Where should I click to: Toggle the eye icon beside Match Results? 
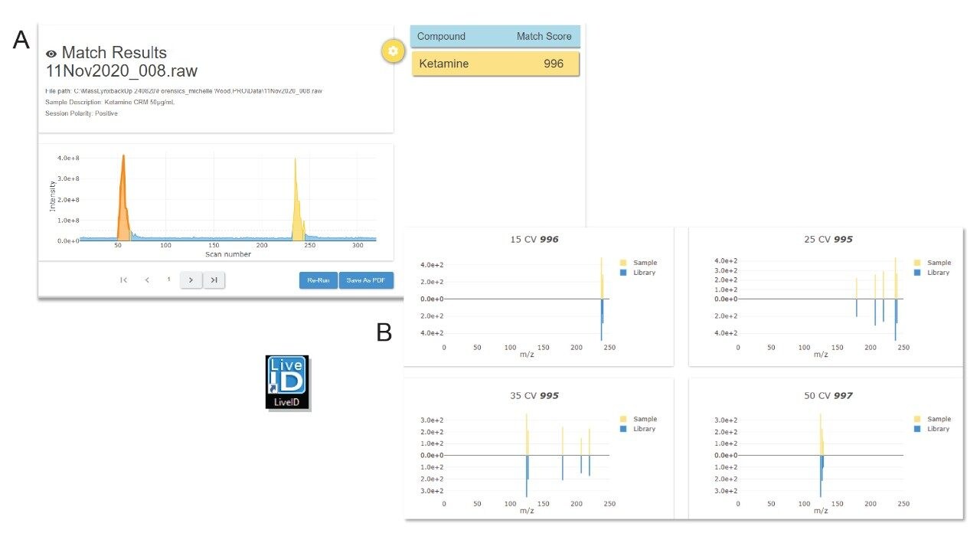[51, 53]
